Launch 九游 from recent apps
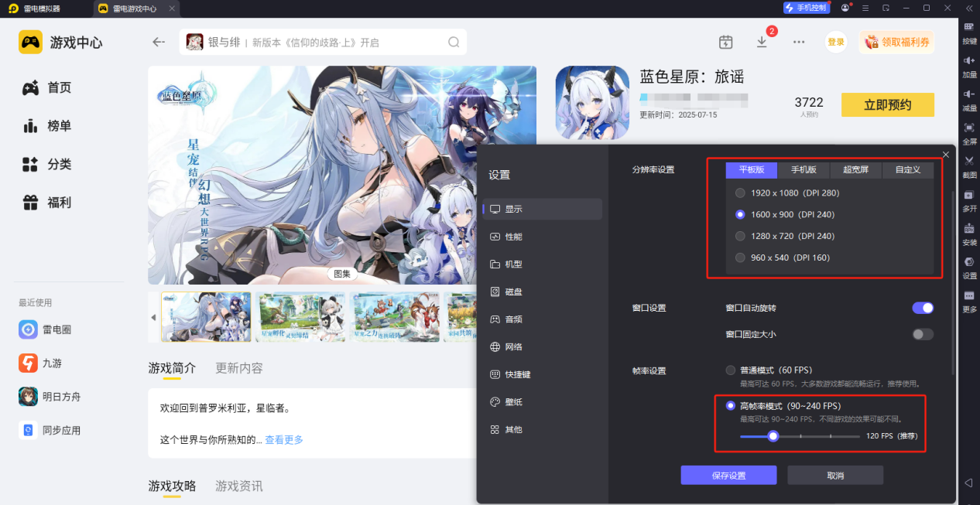This screenshot has width=980, height=505. (x=40, y=363)
